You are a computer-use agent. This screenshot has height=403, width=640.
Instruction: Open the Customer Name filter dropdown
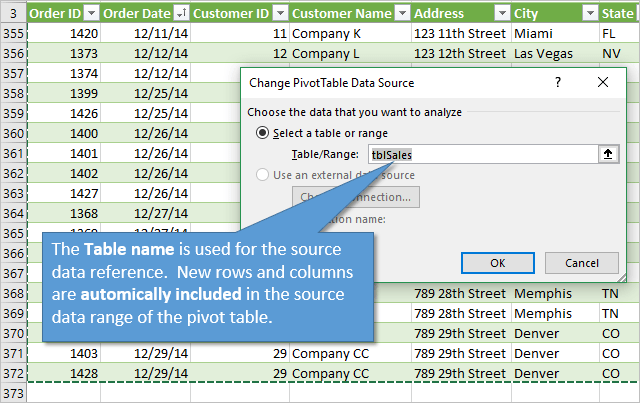(401, 13)
